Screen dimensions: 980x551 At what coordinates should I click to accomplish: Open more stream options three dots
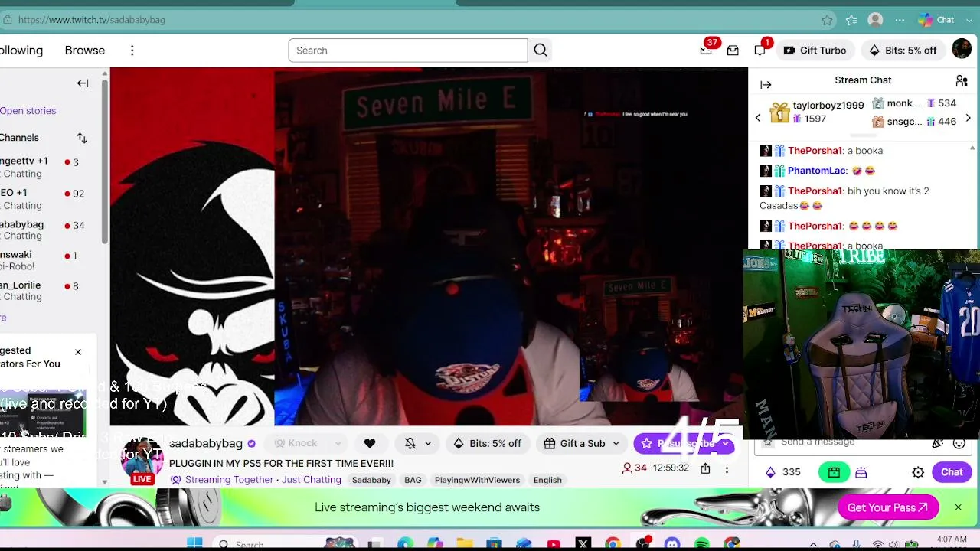[727, 468]
